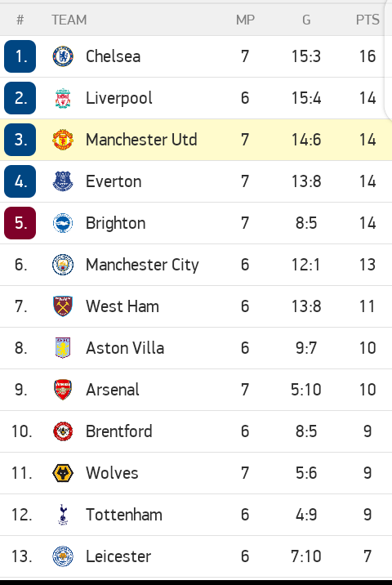Open the Aston Villa team link
Image resolution: width=392 pixels, height=585 pixels.
[x=125, y=348]
